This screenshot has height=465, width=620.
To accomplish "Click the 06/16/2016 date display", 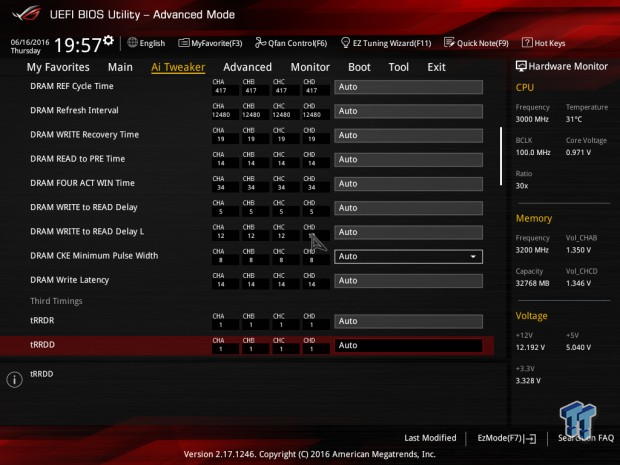I will [30, 42].
